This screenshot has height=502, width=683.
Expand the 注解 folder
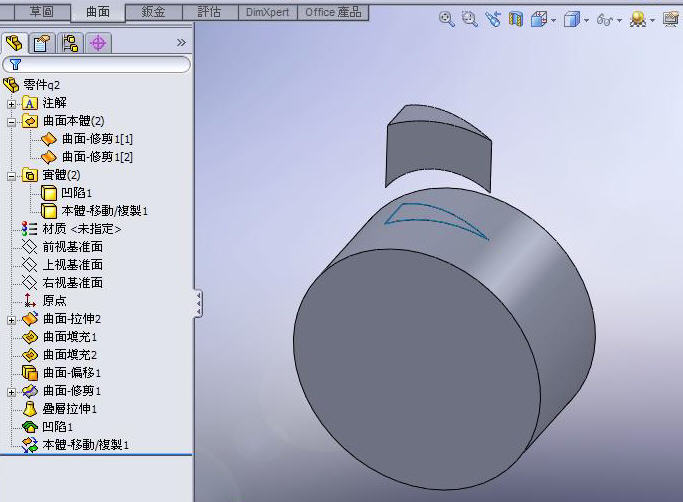[x=12, y=104]
